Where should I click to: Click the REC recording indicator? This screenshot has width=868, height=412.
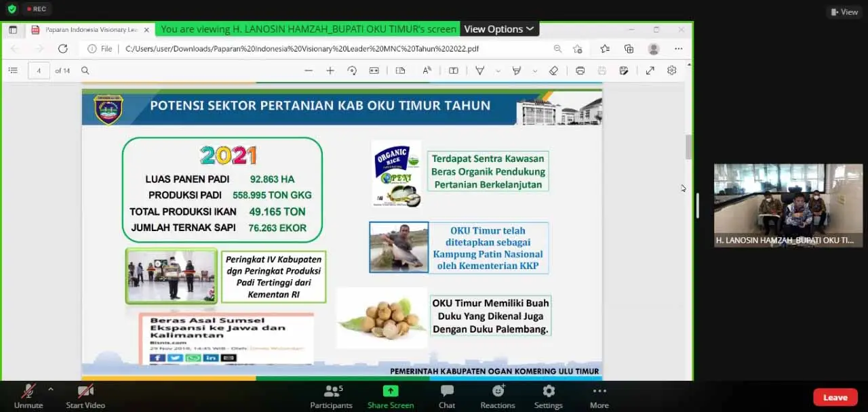click(36, 9)
